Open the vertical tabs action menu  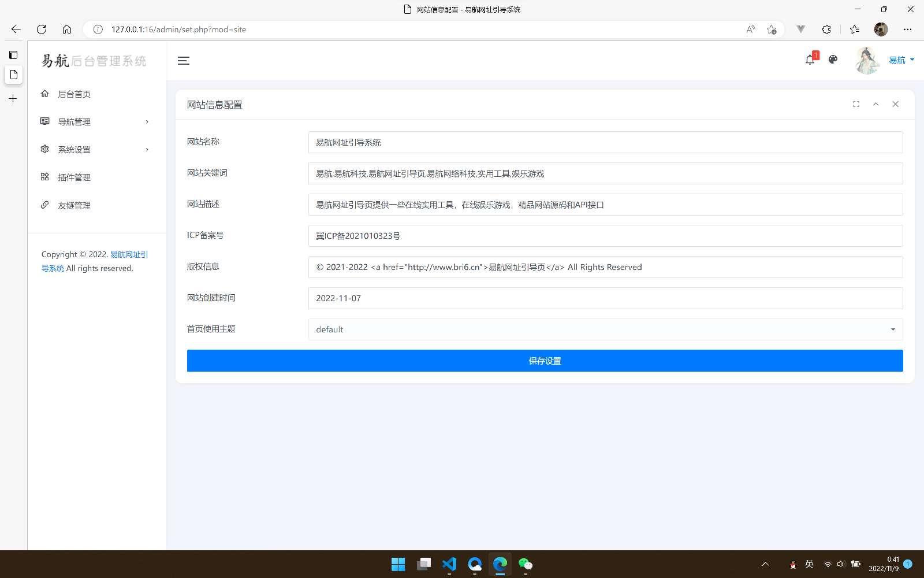click(13, 55)
